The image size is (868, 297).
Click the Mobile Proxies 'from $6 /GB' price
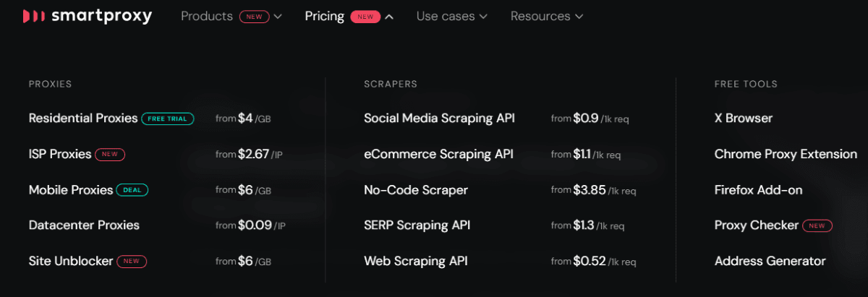[x=243, y=190]
